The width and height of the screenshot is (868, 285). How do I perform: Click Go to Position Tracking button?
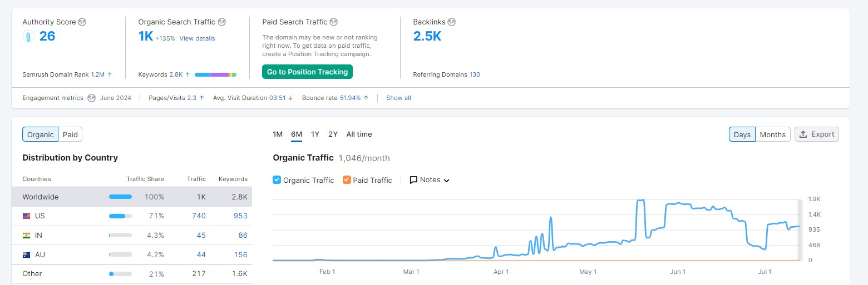[307, 72]
